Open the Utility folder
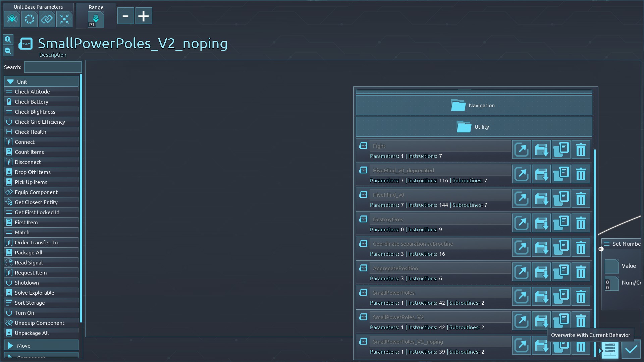This screenshot has width=644, height=362. (474, 127)
